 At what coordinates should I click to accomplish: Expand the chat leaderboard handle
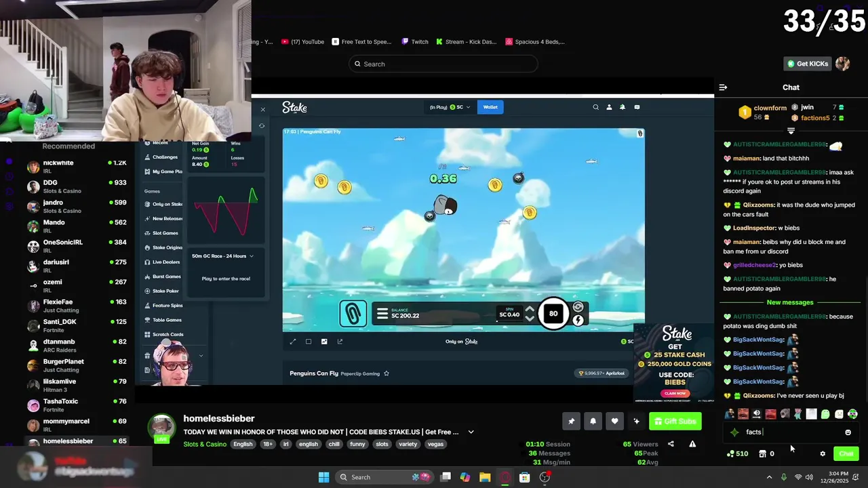791,130
